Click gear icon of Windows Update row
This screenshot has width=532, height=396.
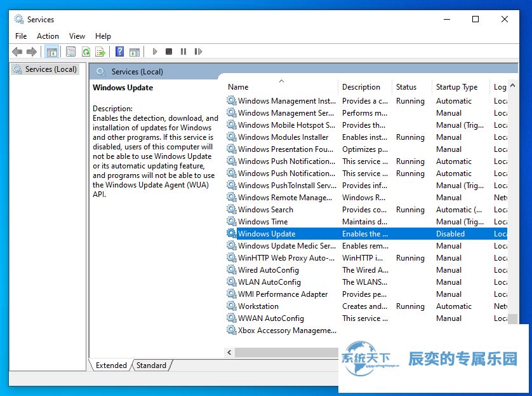pos(231,233)
